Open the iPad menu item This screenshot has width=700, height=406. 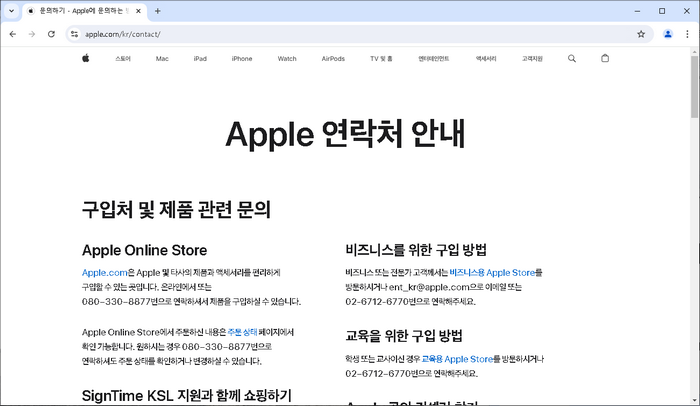(x=200, y=59)
